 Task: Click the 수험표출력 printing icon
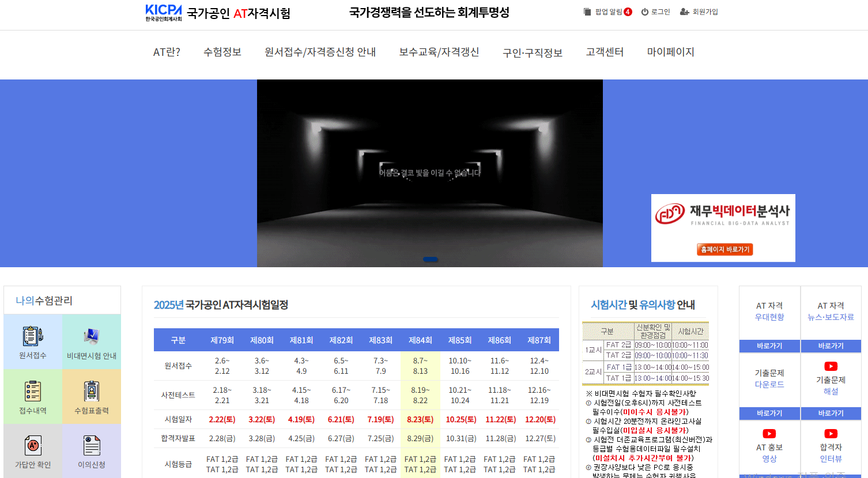pos(91,396)
